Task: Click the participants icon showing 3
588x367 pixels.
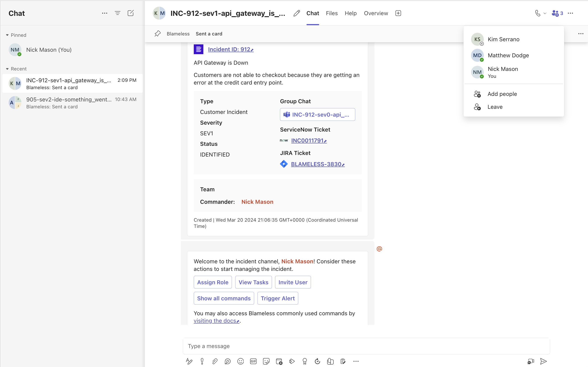Action: [x=557, y=13]
